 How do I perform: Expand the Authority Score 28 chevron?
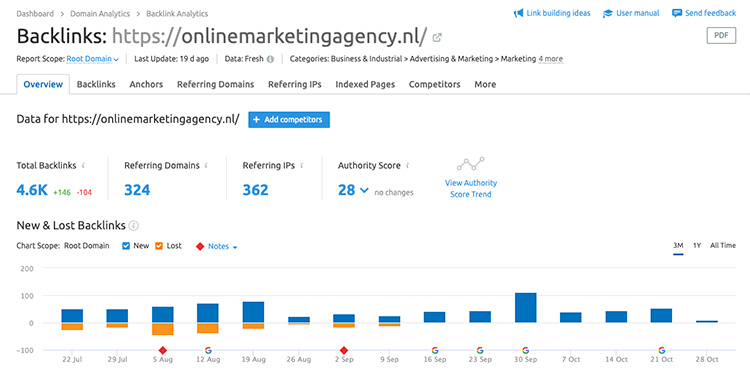(364, 190)
